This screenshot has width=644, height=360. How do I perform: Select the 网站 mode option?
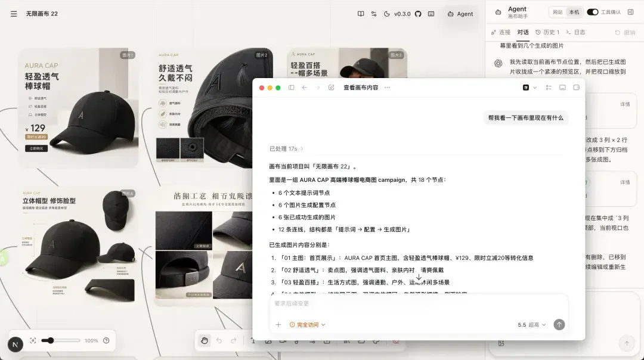558,13
